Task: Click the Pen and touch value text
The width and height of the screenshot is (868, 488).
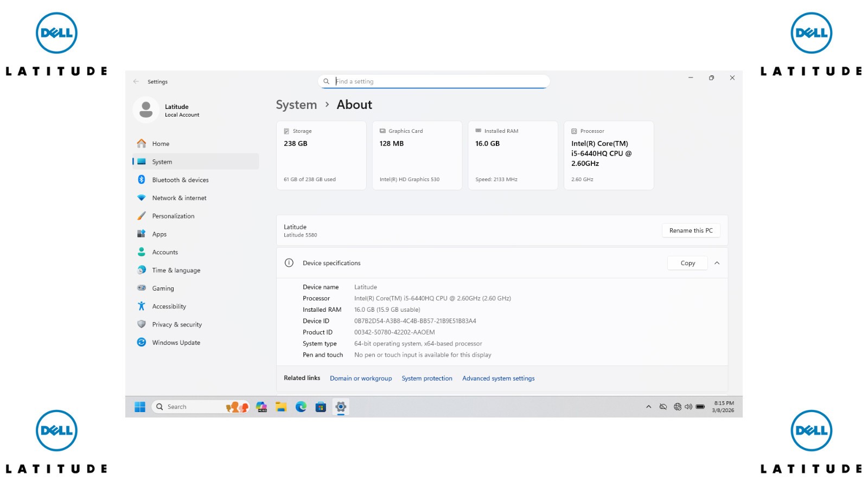Action: (423, 355)
